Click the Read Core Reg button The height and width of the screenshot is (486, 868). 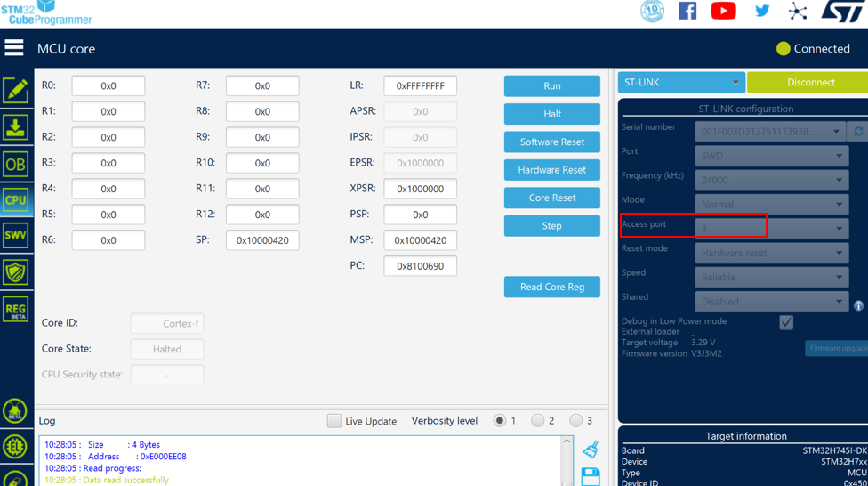(552, 287)
